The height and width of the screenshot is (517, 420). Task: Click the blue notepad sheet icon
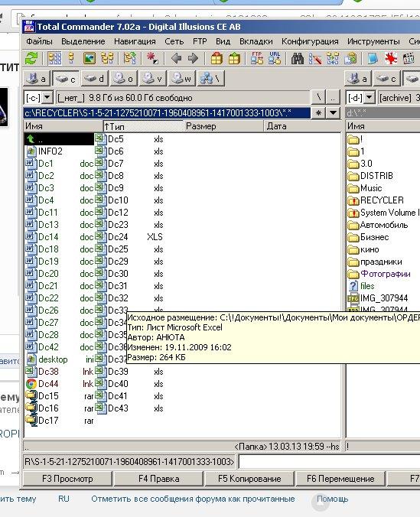pyautogui.click(x=373, y=59)
